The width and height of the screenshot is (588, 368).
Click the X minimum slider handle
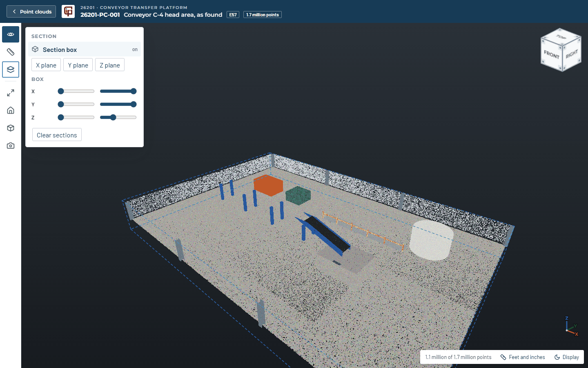[x=61, y=91]
